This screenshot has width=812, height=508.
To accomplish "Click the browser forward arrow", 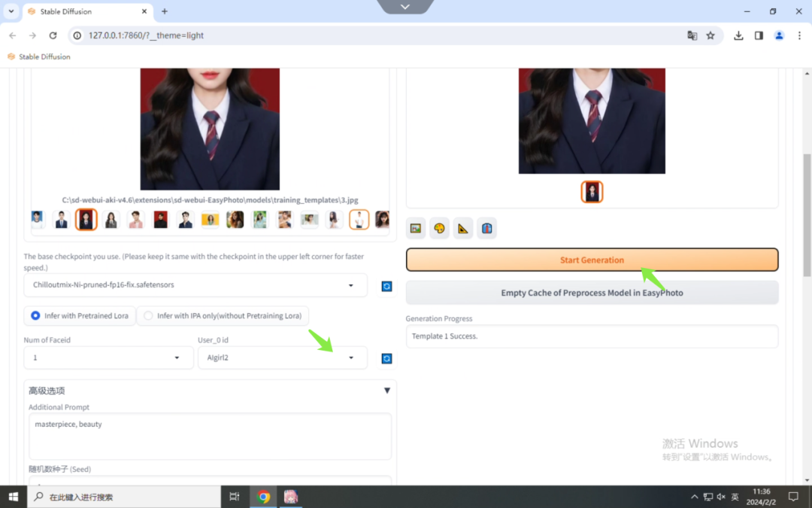I will tap(32, 35).
